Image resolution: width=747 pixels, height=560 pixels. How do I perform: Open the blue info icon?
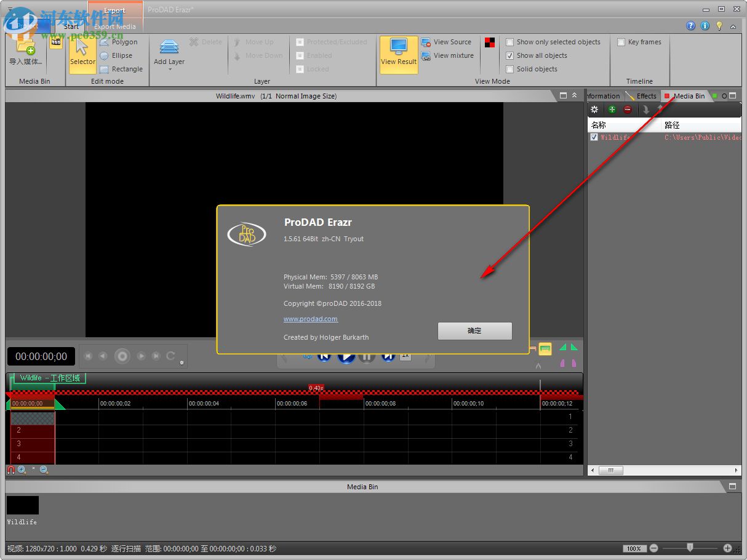[x=705, y=26]
